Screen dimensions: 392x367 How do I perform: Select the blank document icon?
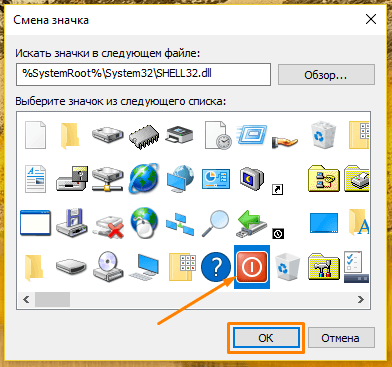coord(35,135)
